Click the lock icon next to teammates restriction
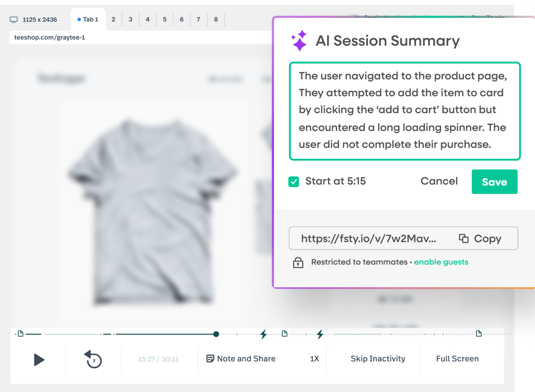The height and width of the screenshot is (392, 535). [x=298, y=262]
